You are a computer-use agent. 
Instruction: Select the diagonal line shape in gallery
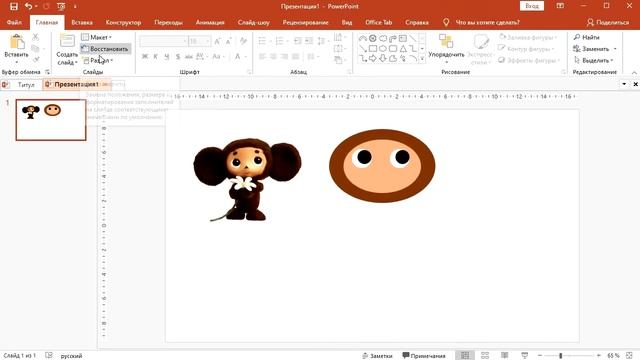point(413,38)
